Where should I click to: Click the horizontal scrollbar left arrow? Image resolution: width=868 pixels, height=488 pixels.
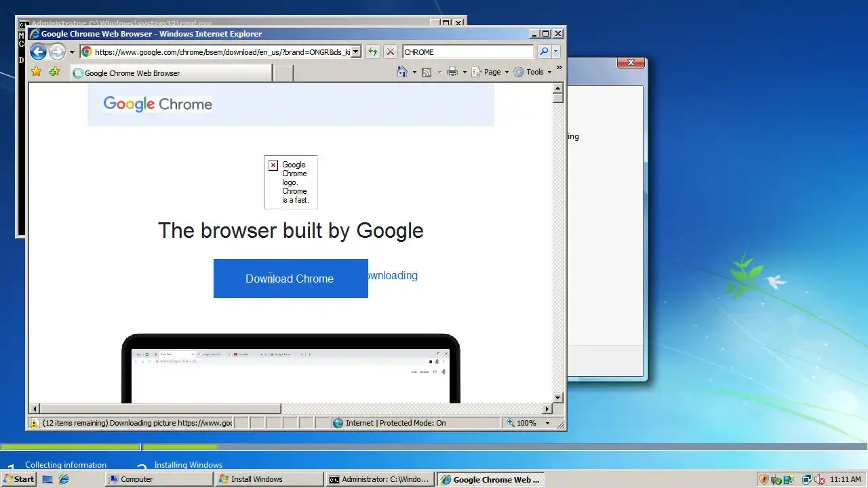point(35,409)
